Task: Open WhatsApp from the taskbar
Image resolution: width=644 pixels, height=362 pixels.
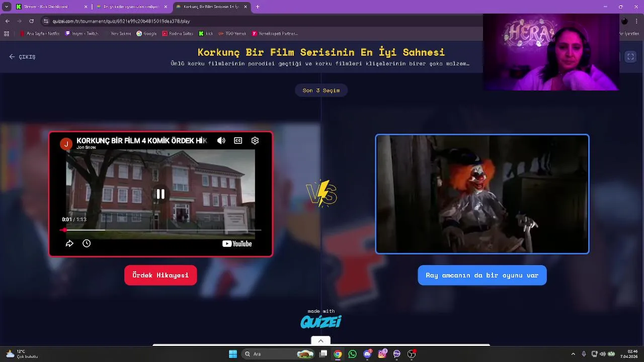Action: coord(352,354)
